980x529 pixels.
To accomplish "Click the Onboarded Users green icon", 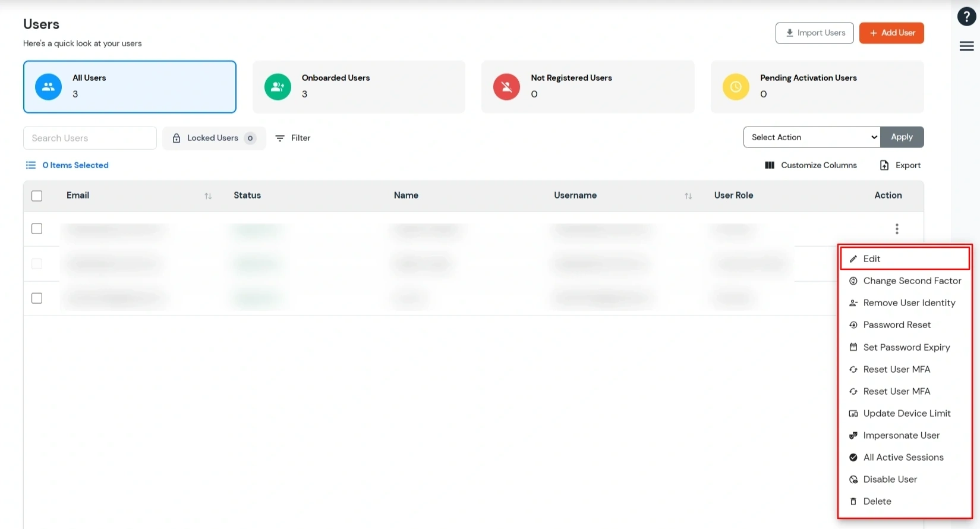I will click(x=278, y=87).
